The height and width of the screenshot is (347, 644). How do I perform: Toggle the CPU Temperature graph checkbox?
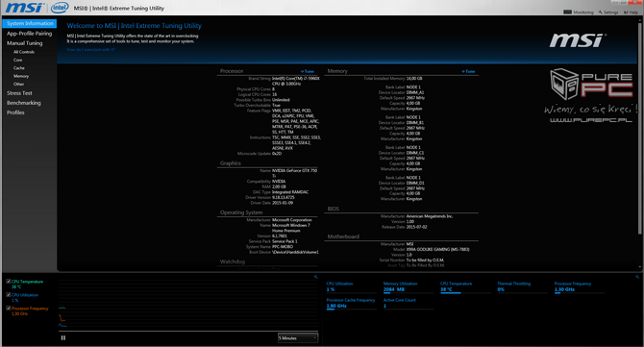[x=9, y=282]
